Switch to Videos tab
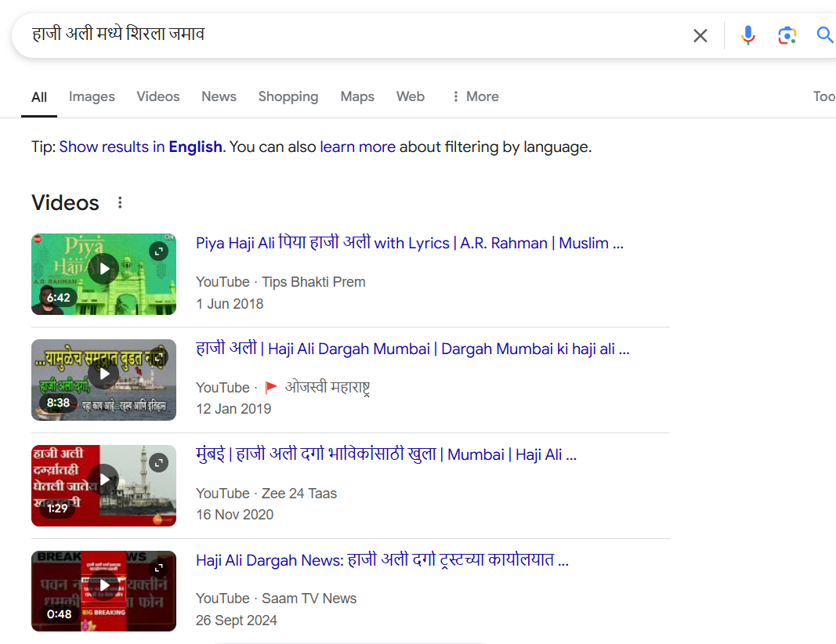This screenshot has height=644, width=836. (157, 96)
